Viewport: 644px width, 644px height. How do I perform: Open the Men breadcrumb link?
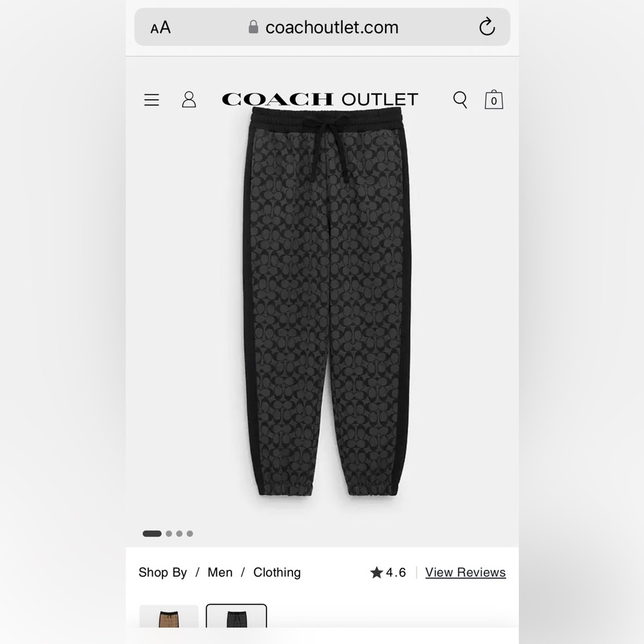coord(220,572)
